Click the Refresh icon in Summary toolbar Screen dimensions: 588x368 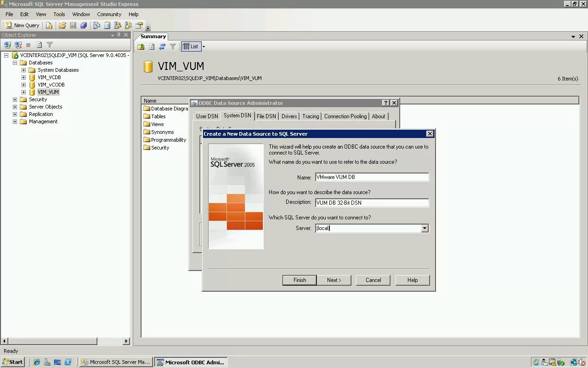(152, 46)
